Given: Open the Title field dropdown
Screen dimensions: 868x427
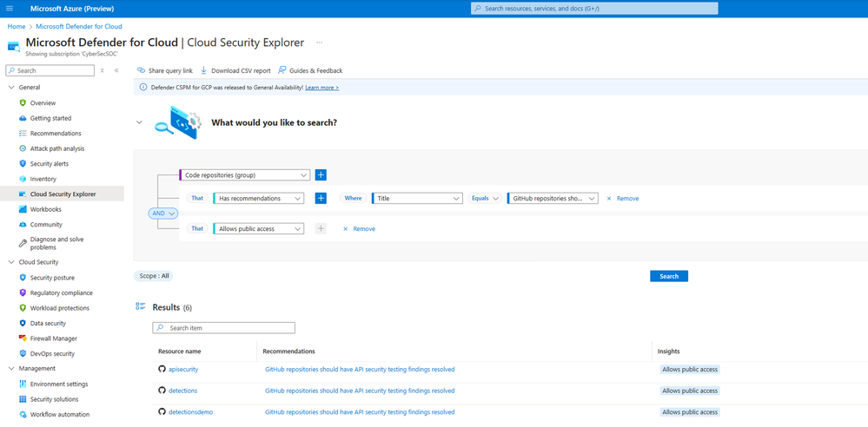Looking at the screenshot, I should [417, 198].
